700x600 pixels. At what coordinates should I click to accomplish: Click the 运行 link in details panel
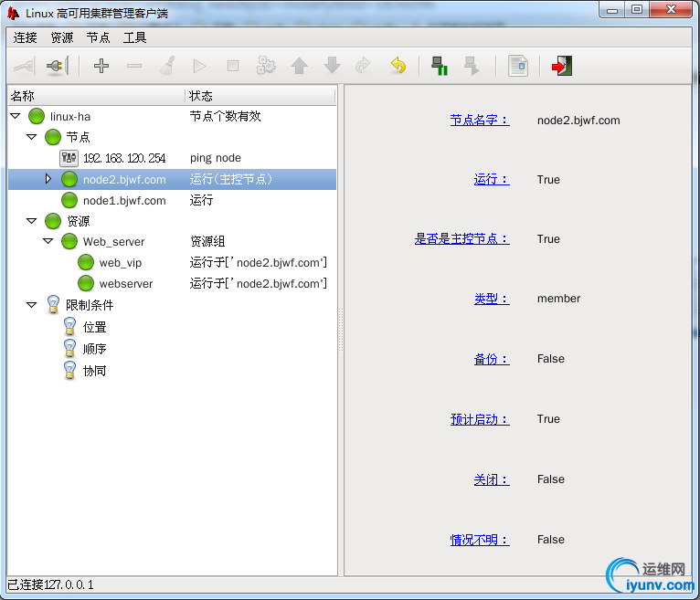[492, 180]
